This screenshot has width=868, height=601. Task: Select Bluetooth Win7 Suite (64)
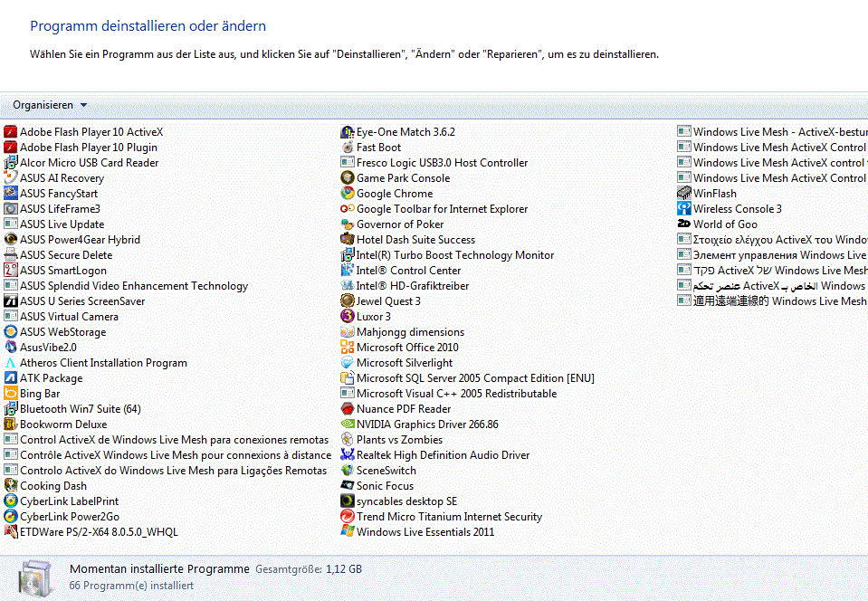tap(72, 409)
